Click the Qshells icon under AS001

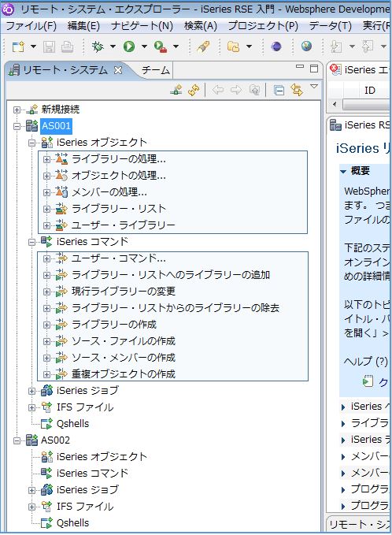(x=46, y=423)
